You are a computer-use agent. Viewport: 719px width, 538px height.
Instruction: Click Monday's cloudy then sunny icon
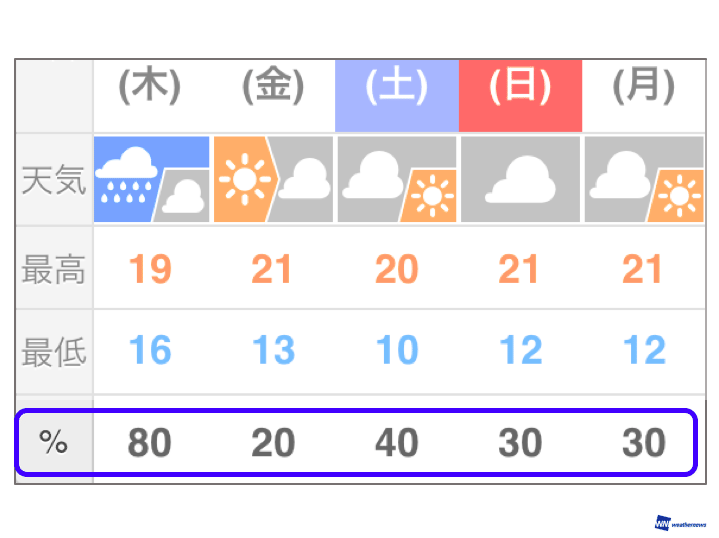coord(643,179)
